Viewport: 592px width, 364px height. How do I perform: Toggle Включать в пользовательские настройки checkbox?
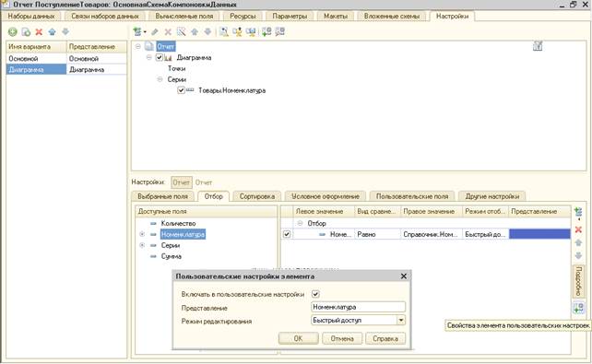315,294
